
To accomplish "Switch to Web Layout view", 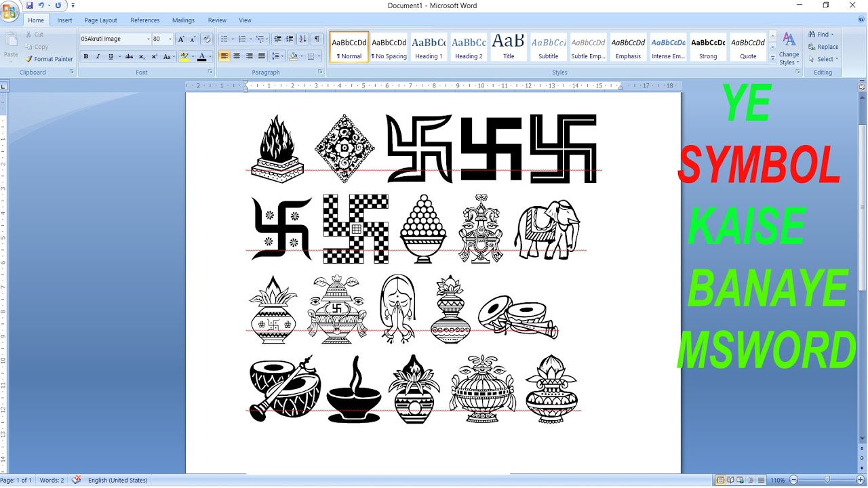I will tap(740, 480).
